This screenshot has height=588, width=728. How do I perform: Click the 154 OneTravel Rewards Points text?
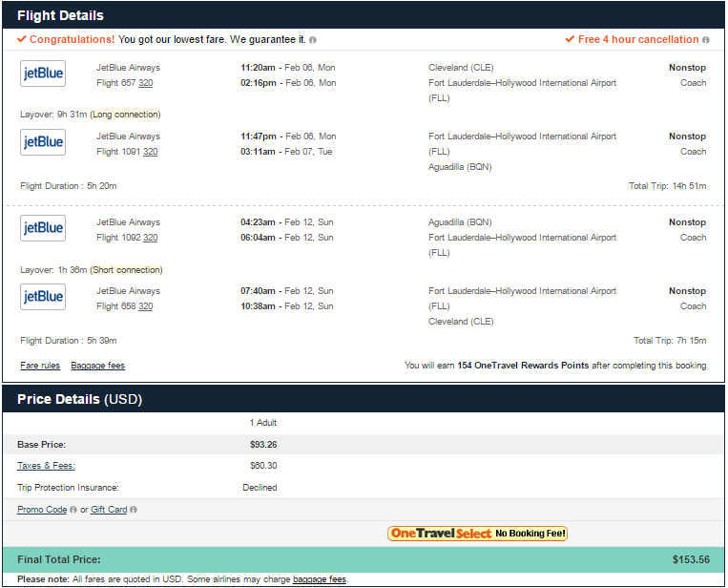point(523,366)
